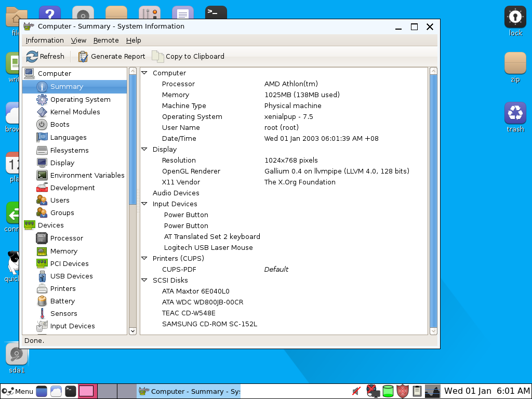Collapse the Printers (CUPS) section
This screenshot has width=532, height=399.
click(144, 259)
